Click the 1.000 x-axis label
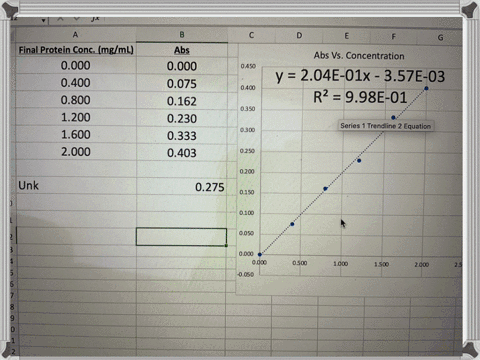Image resolution: width=480 pixels, height=360 pixels. click(x=341, y=264)
